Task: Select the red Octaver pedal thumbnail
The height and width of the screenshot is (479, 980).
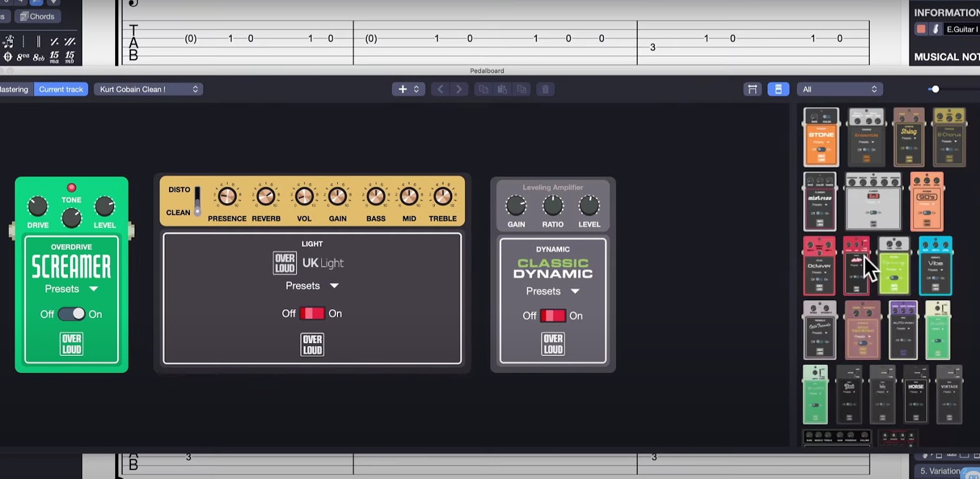Action: pyautogui.click(x=819, y=266)
